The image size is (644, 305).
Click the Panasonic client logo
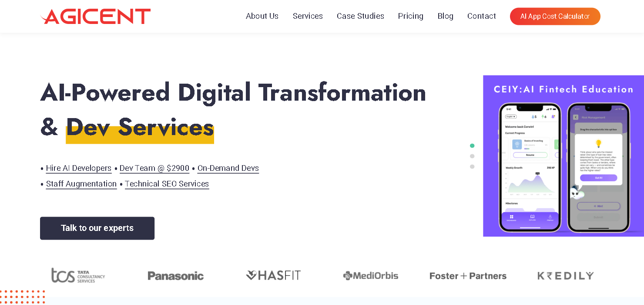click(175, 276)
